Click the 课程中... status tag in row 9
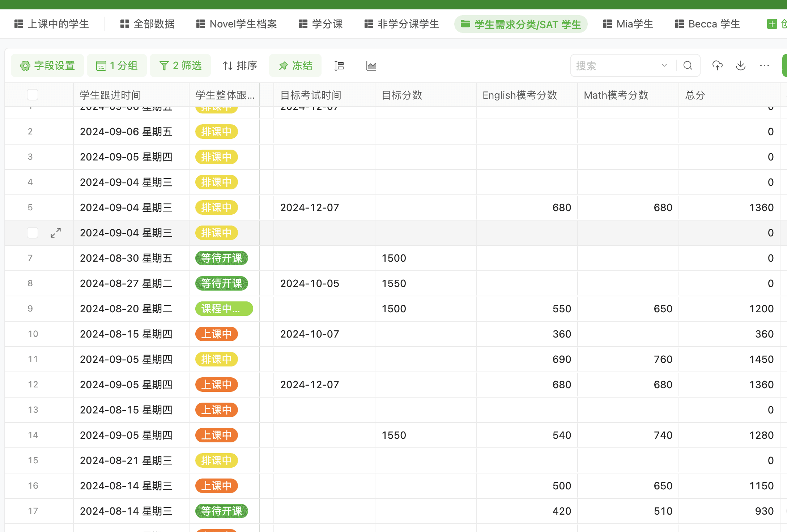The width and height of the screenshot is (787, 532). pos(224,309)
